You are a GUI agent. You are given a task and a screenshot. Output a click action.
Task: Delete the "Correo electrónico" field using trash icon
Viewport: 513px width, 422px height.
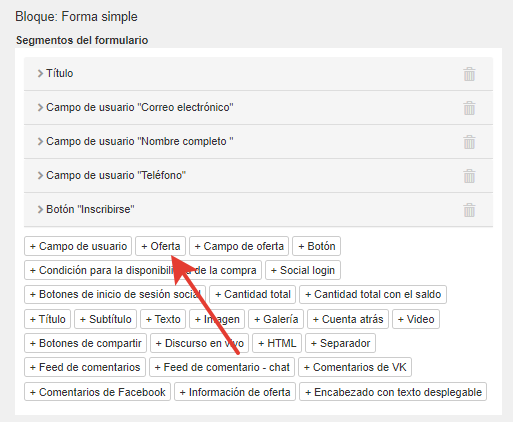point(469,108)
